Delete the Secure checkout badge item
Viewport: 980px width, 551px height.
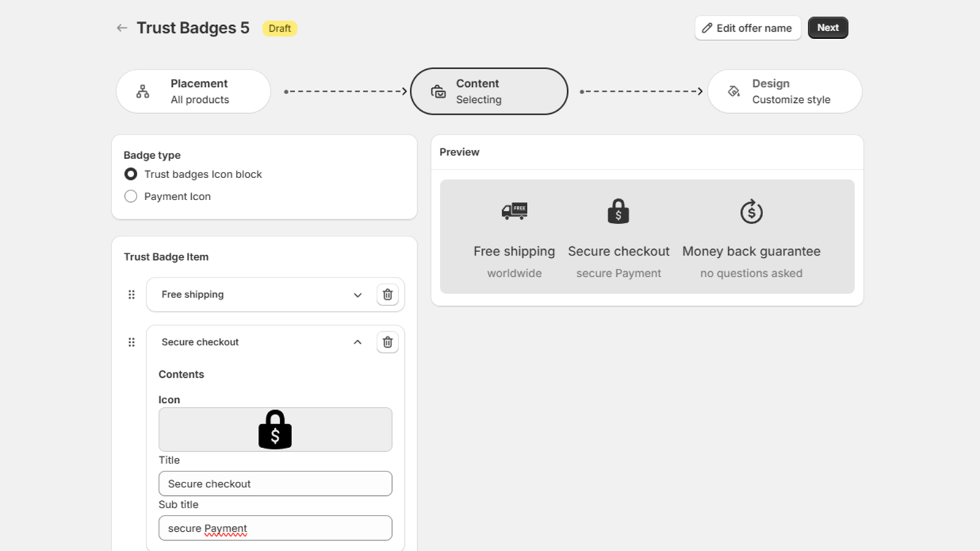pyautogui.click(x=388, y=342)
